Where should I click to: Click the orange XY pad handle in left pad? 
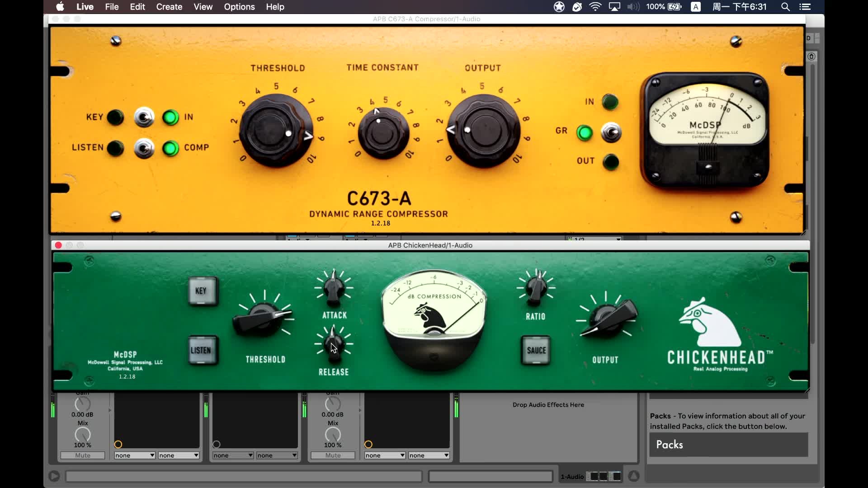tap(118, 444)
